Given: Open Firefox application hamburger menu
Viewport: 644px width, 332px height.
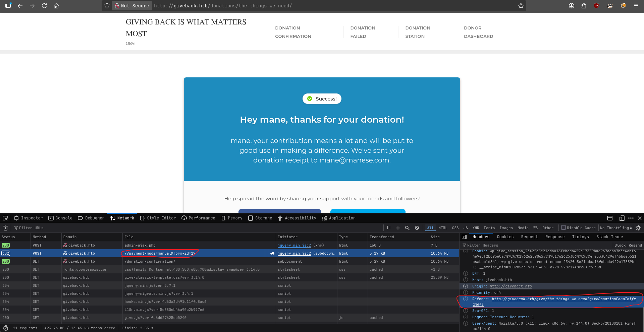Looking at the screenshot, I should [636, 6].
